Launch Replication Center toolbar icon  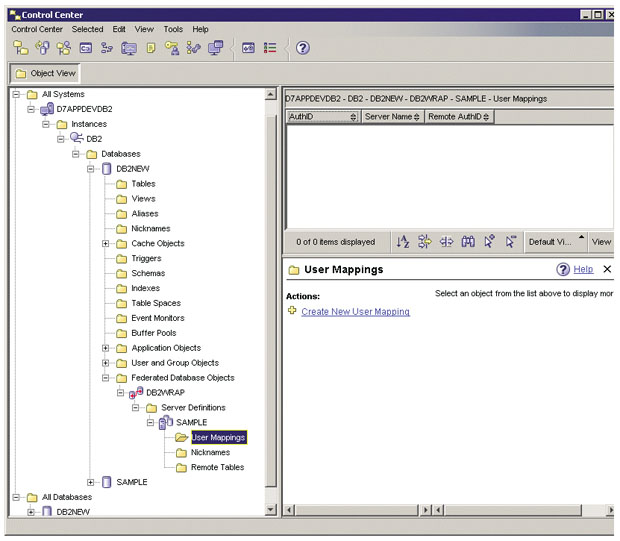pyautogui.click(x=42, y=48)
